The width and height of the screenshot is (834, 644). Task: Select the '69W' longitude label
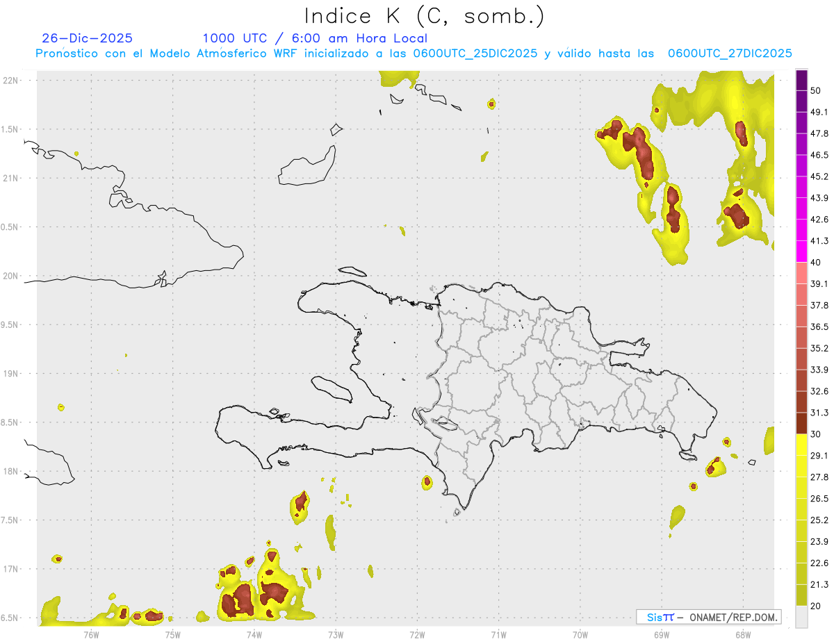tap(661, 634)
